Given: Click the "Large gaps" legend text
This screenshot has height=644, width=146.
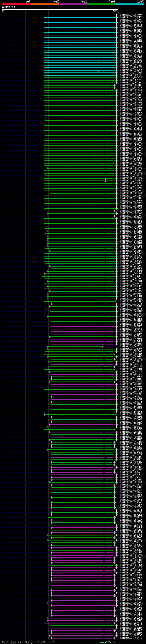Looking at the screenshot, I should (10, 642).
